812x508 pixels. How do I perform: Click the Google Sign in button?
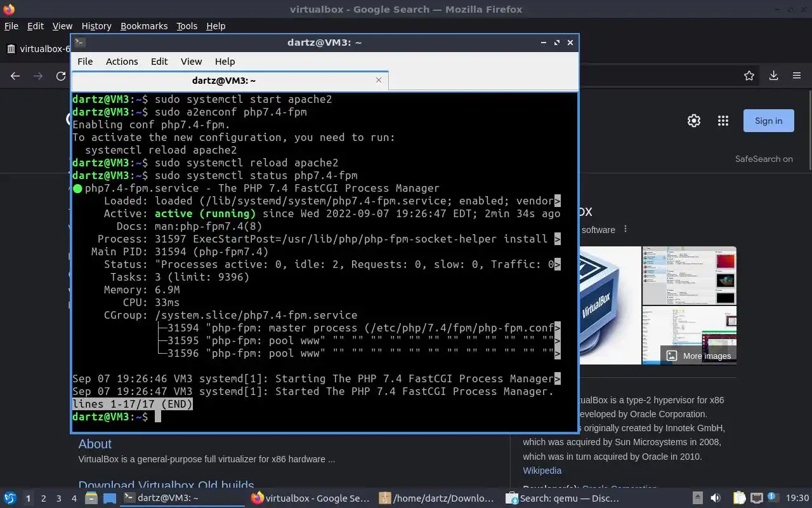click(768, 121)
